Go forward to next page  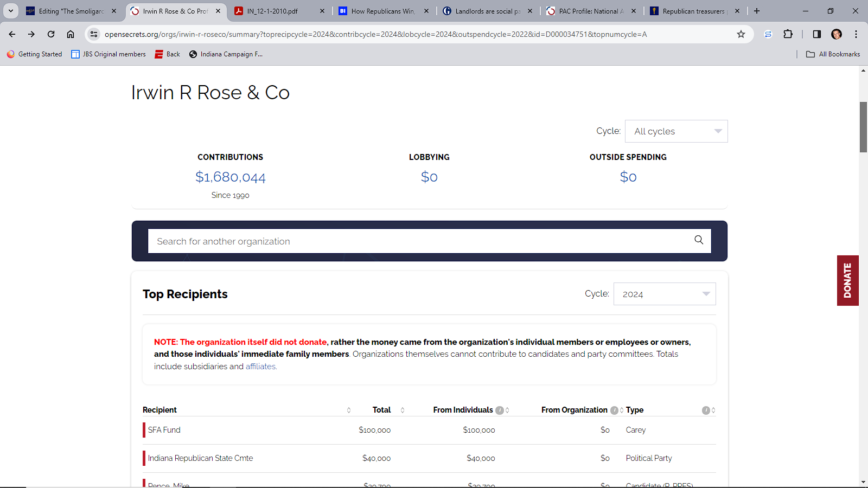(x=31, y=34)
